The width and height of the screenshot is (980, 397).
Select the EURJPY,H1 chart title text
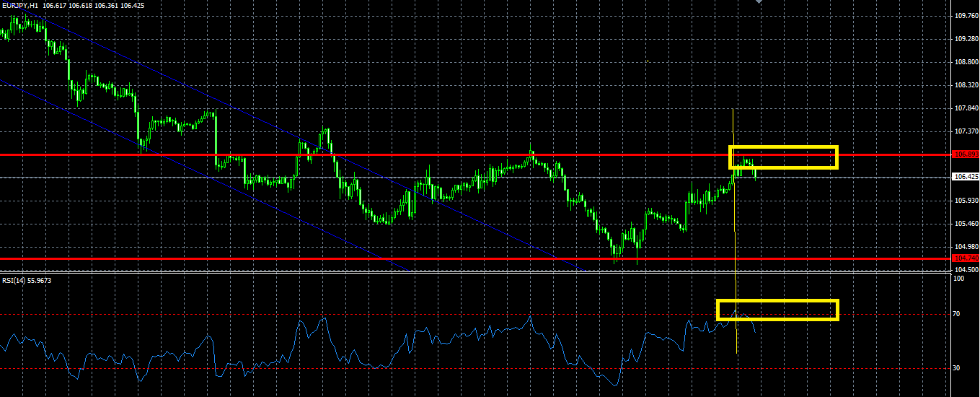click(x=20, y=5)
